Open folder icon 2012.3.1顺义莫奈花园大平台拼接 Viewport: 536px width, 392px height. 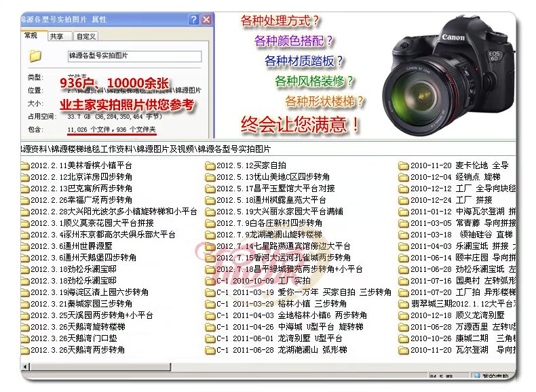[25, 224]
